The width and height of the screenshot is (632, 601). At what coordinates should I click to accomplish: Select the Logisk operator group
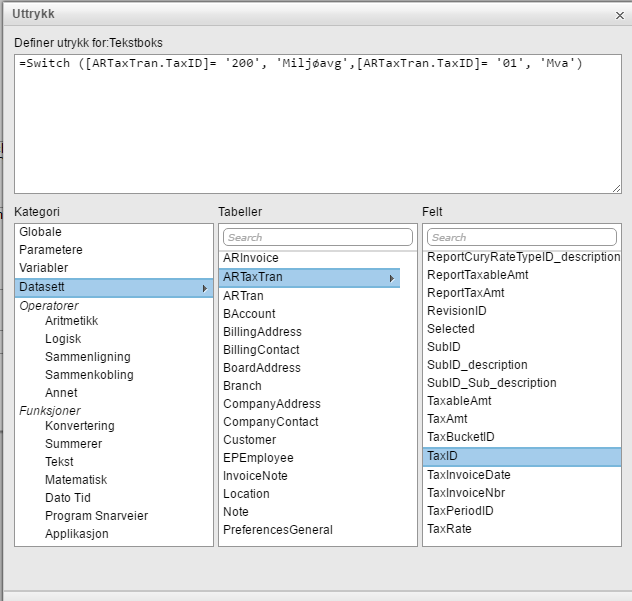63,339
